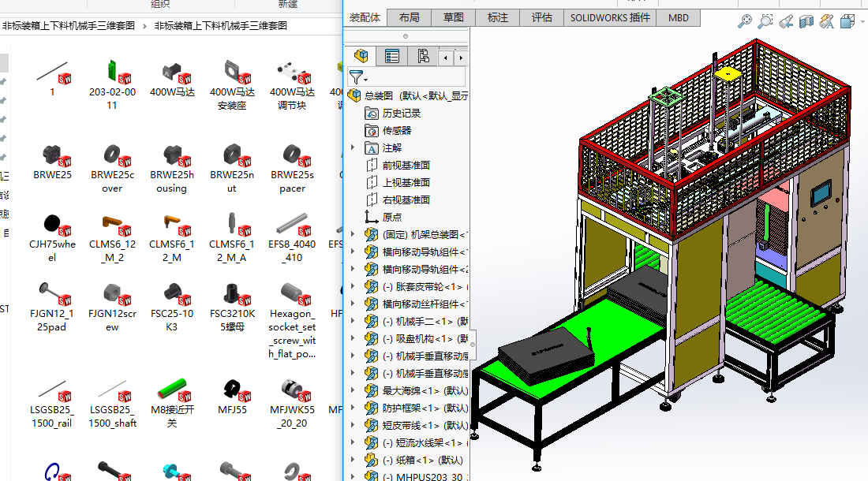Switch to 布局 tab
Viewport: 868px width, 481px height.
pos(409,17)
